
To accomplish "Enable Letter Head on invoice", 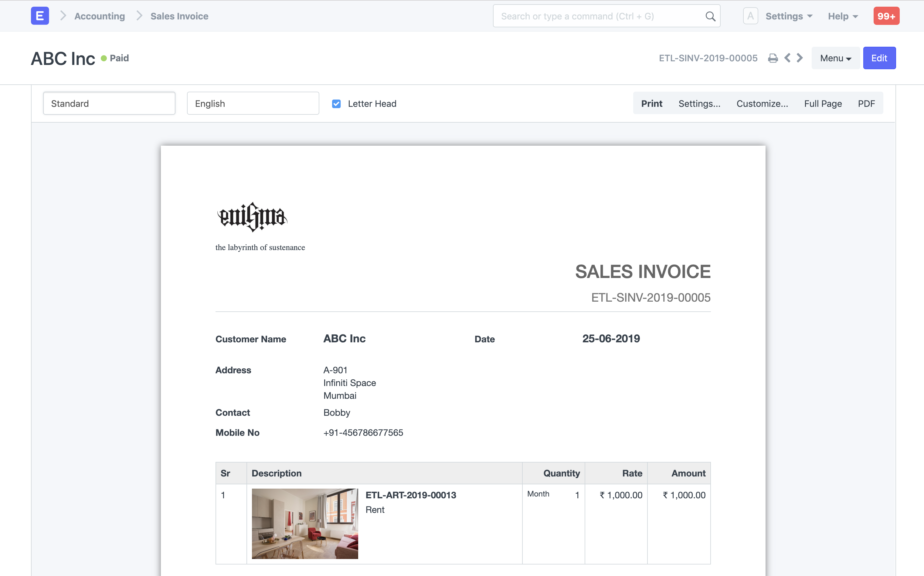I will click(x=337, y=103).
